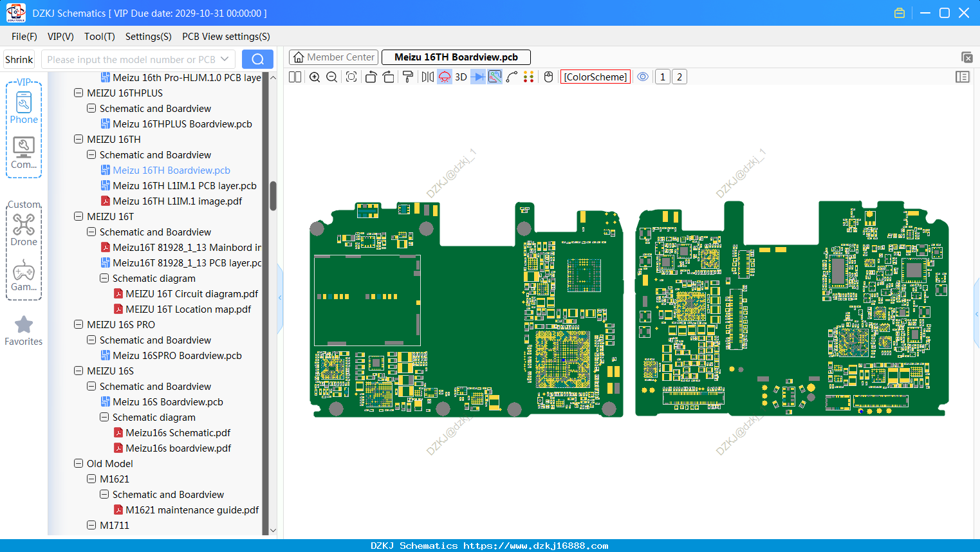Image resolution: width=980 pixels, height=552 pixels.
Task: Collapse the MEIZU 16S PRO tree node
Action: pyautogui.click(x=79, y=324)
